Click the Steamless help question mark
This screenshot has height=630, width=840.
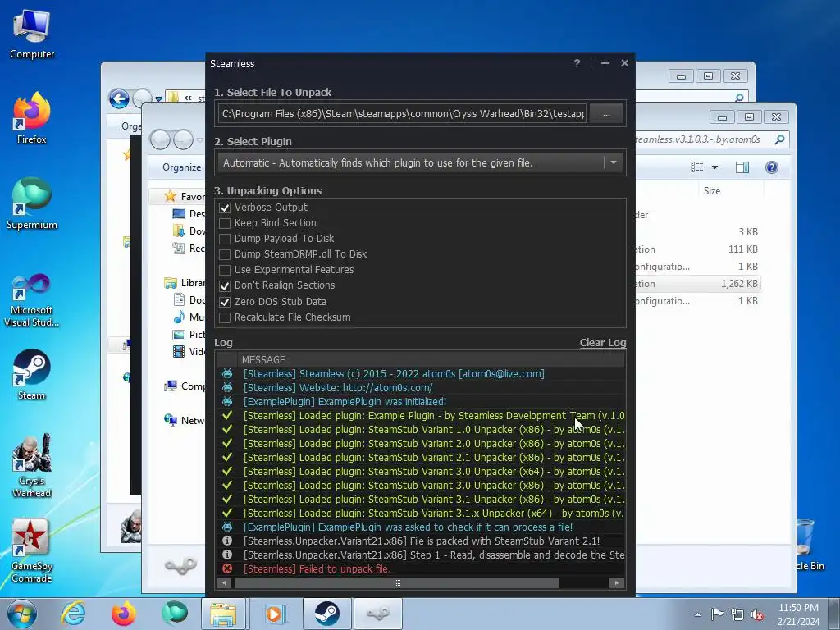577,63
